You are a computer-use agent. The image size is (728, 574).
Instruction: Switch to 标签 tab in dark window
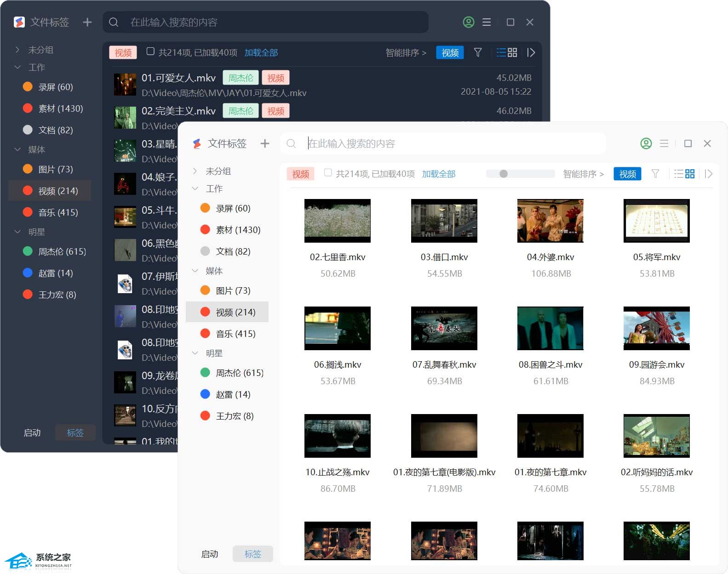pos(75,433)
